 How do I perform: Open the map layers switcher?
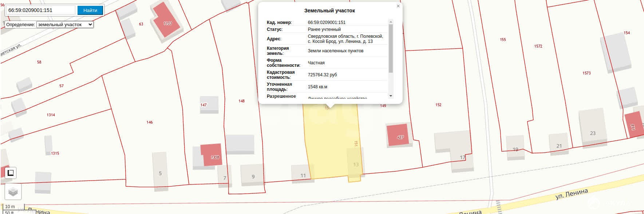pos(13,191)
